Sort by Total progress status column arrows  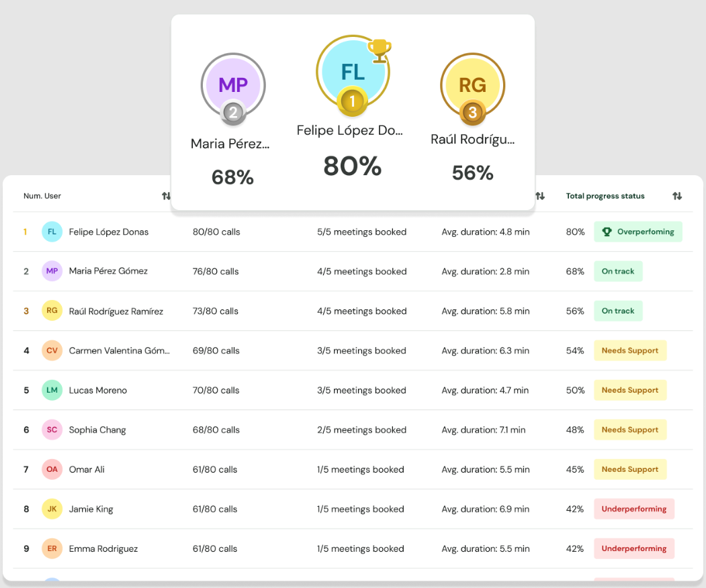coord(677,196)
